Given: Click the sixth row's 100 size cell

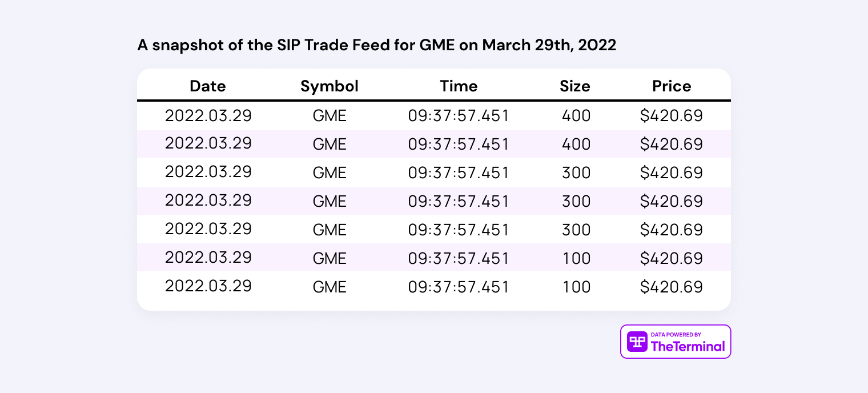Looking at the screenshot, I should click(x=576, y=258).
